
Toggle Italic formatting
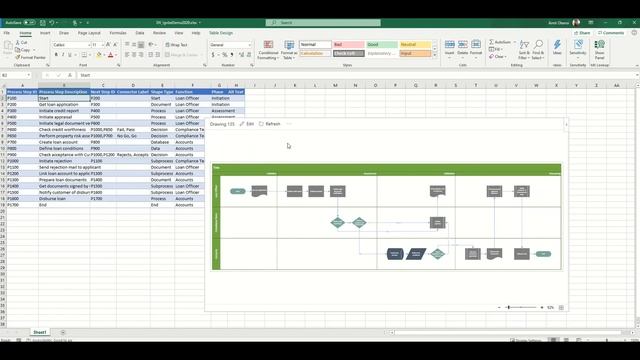pos(63,55)
